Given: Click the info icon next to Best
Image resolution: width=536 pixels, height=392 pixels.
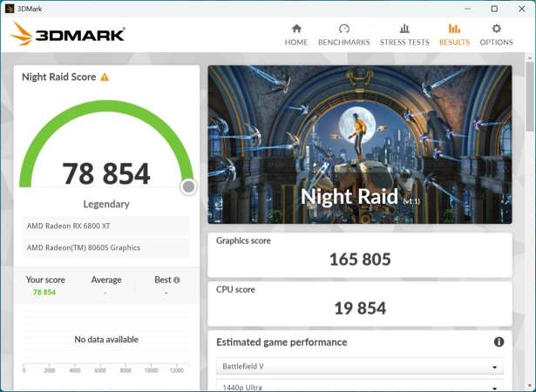Looking at the screenshot, I should (176, 280).
